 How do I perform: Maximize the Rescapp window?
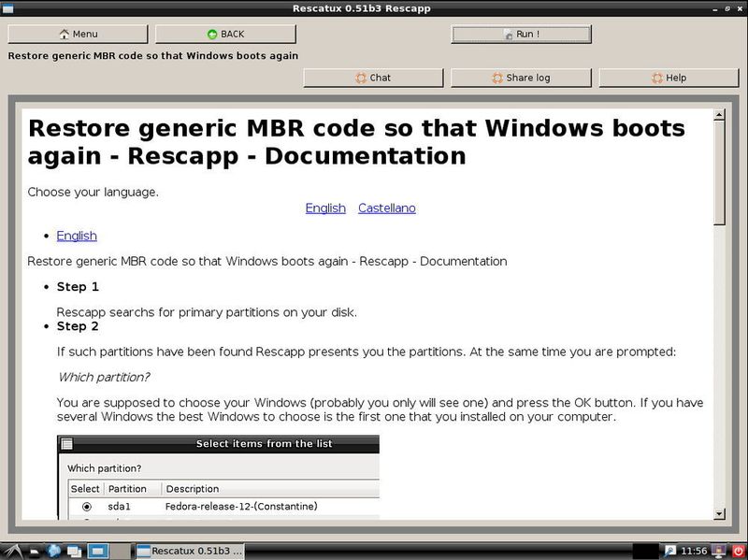click(x=727, y=8)
